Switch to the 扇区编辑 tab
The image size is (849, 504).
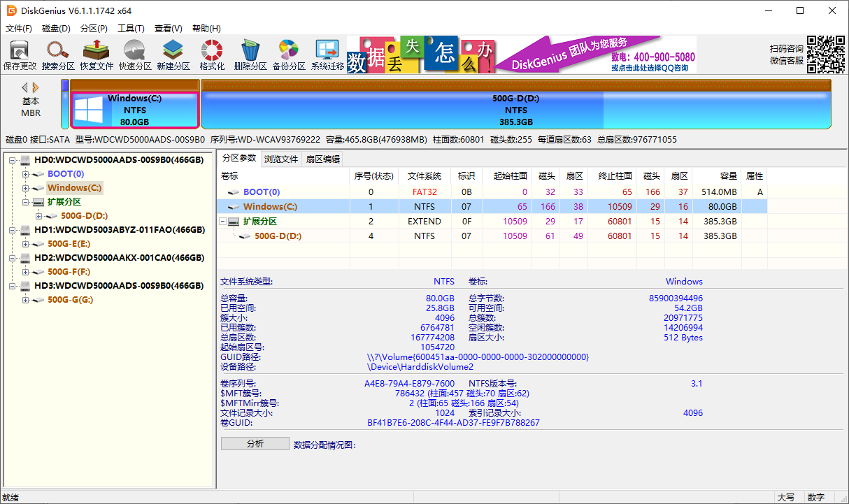click(322, 159)
